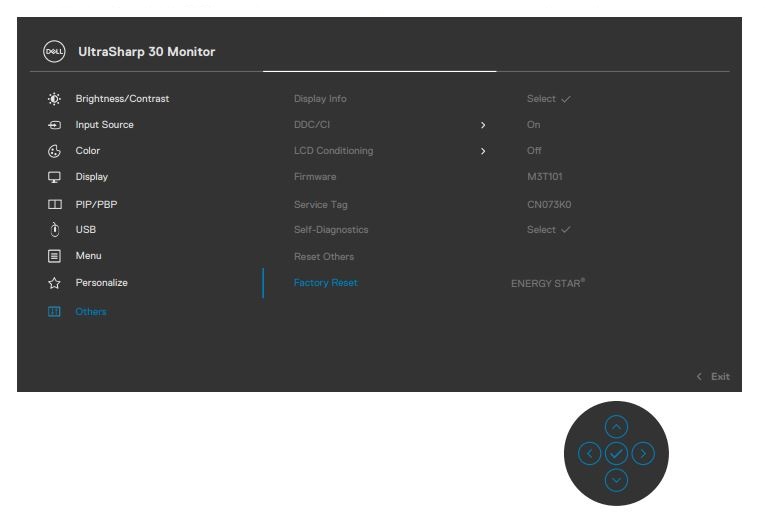Select the Firmware entry
Viewport: 765px width, 513px height.
click(x=315, y=177)
